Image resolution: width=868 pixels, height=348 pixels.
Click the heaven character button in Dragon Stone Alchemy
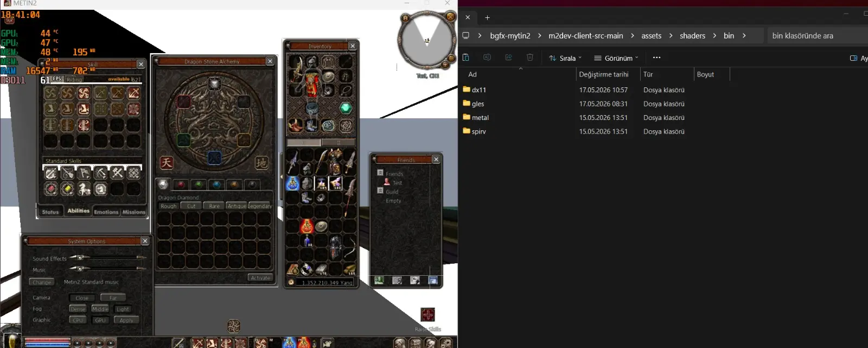coord(167,162)
